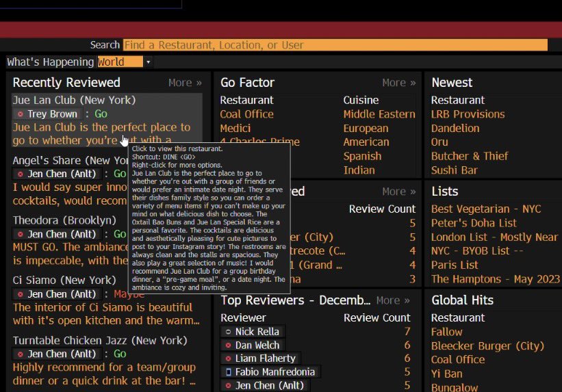This screenshot has height=392, width=562.
Task: Open Best Vegetarian - NYC list
Action: point(486,209)
